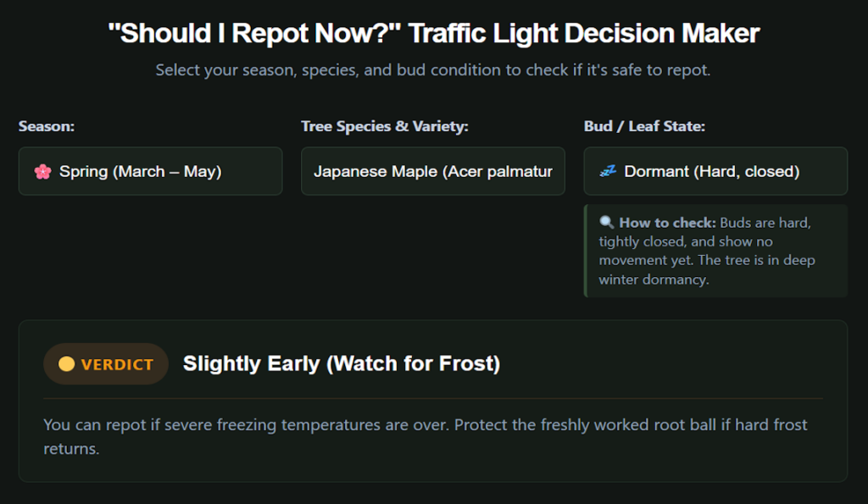Click the 'Dormant (Hard, closed)' option text
The height and width of the screenshot is (504, 868).
[712, 171]
